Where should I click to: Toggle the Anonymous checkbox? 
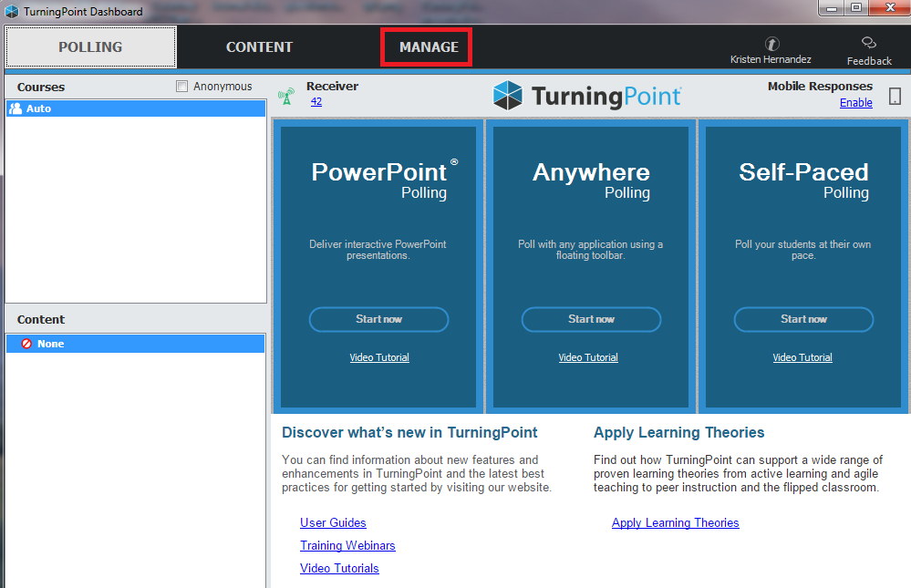[x=181, y=86]
